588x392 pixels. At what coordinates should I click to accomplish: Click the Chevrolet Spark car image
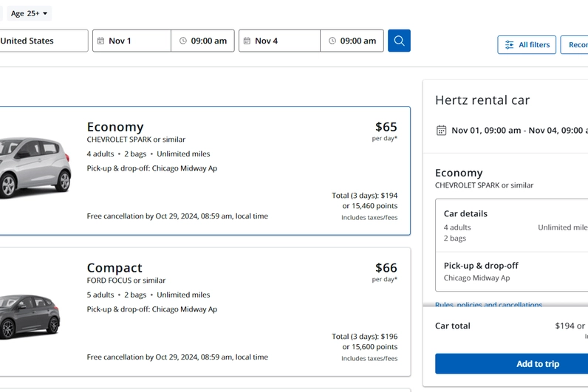[x=35, y=168]
